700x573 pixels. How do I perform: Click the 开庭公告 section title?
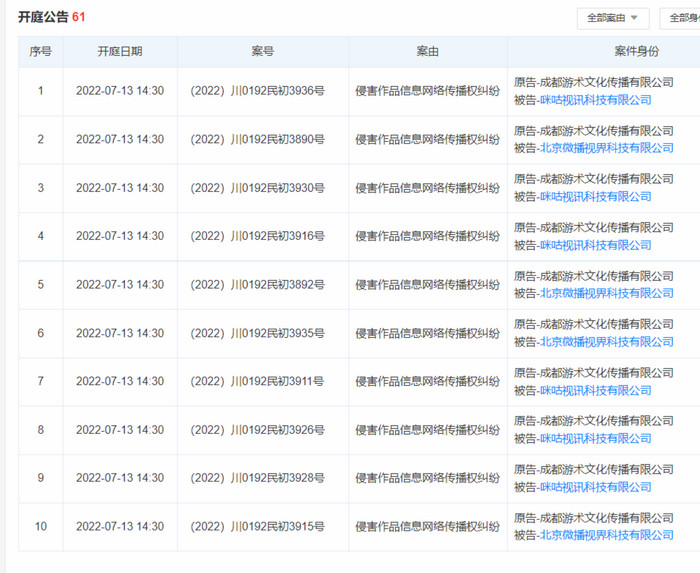point(43,17)
